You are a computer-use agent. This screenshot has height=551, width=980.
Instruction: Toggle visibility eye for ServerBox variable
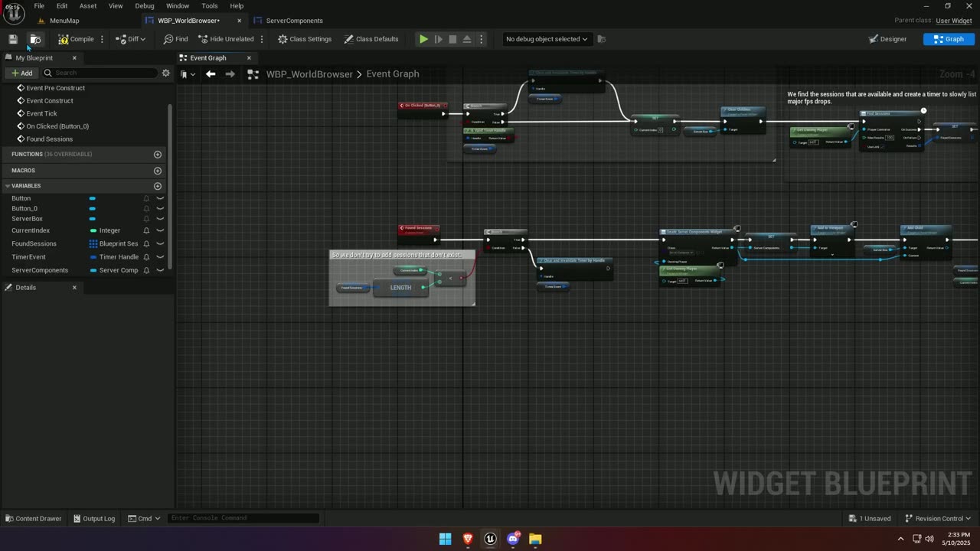click(160, 219)
